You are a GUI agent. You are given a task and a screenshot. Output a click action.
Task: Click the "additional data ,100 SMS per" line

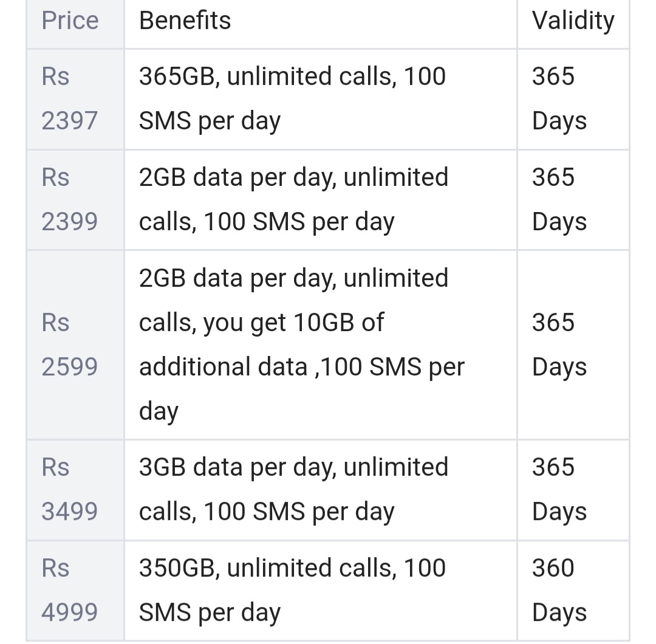tap(301, 367)
